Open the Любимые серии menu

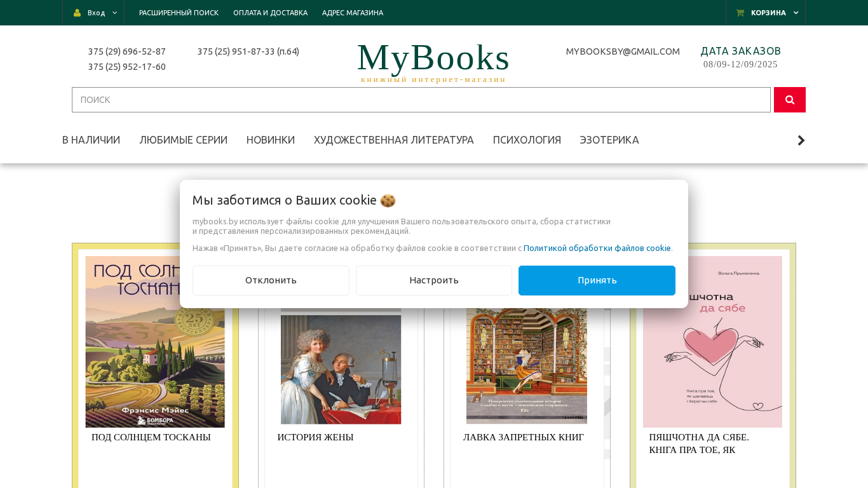pyautogui.click(x=184, y=140)
